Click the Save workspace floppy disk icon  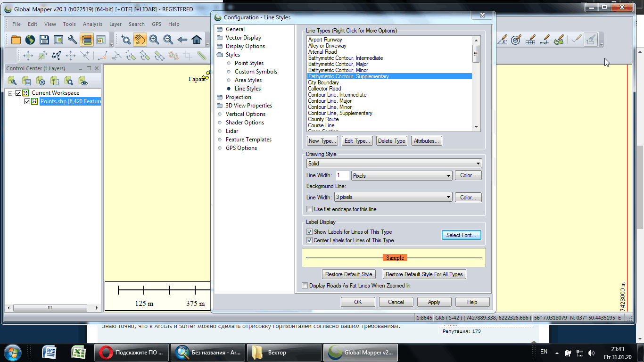tap(44, 40)
